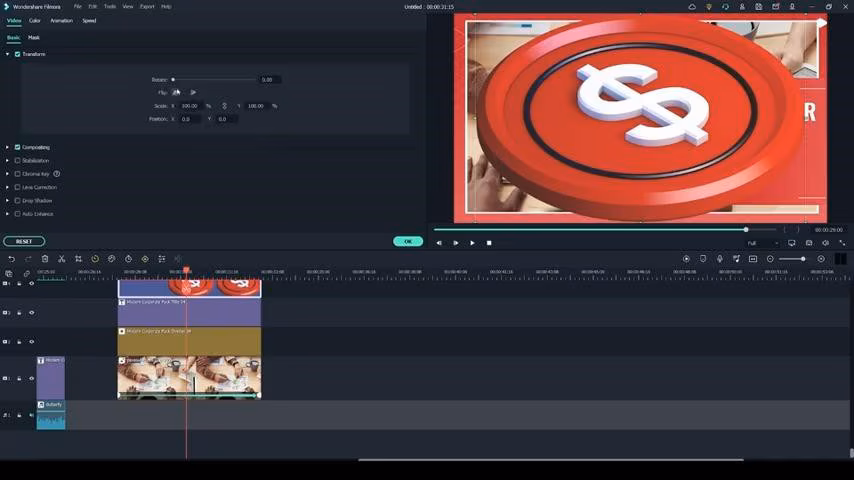Open the speed icon in timeline toolbar
The width and height of the screenshot is (854, 480).
click(x=95, y=259)
